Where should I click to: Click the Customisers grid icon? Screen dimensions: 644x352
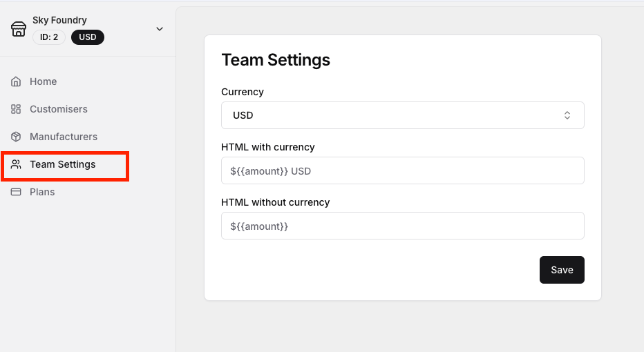pyautogui.click(x=16, y=109)
